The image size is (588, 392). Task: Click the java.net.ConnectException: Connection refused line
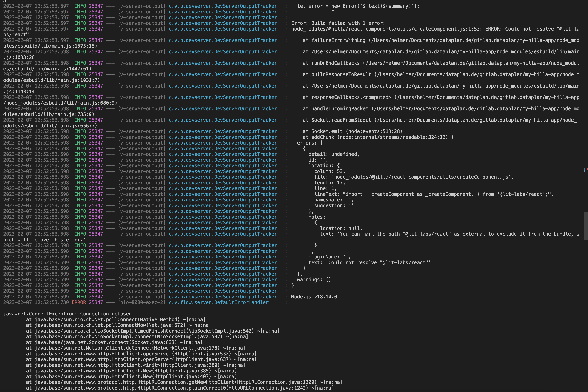[x=68, y=314]
